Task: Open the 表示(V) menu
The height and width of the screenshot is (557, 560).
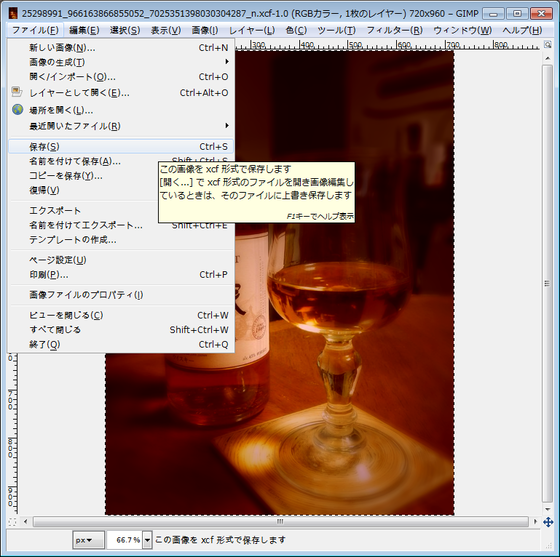Action: pos(166,30)
